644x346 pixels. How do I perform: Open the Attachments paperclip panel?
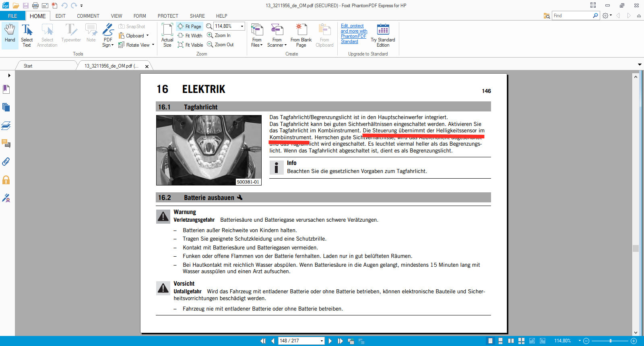click(x=6, y=162)
